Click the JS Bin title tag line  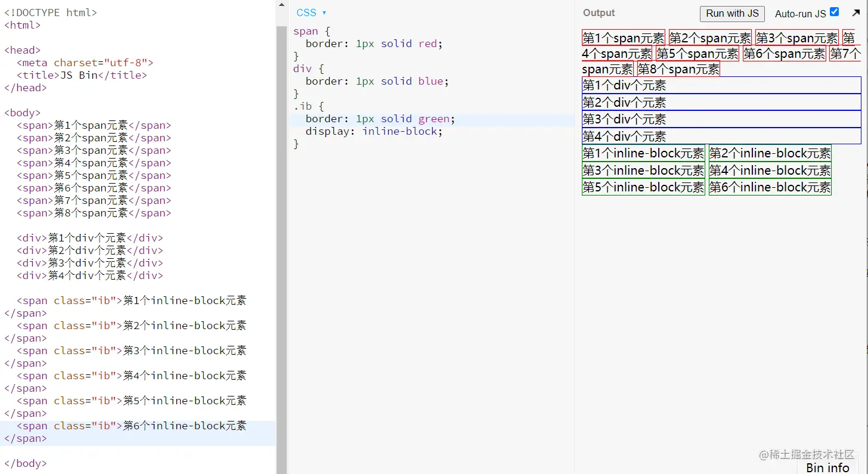point(82,75)
